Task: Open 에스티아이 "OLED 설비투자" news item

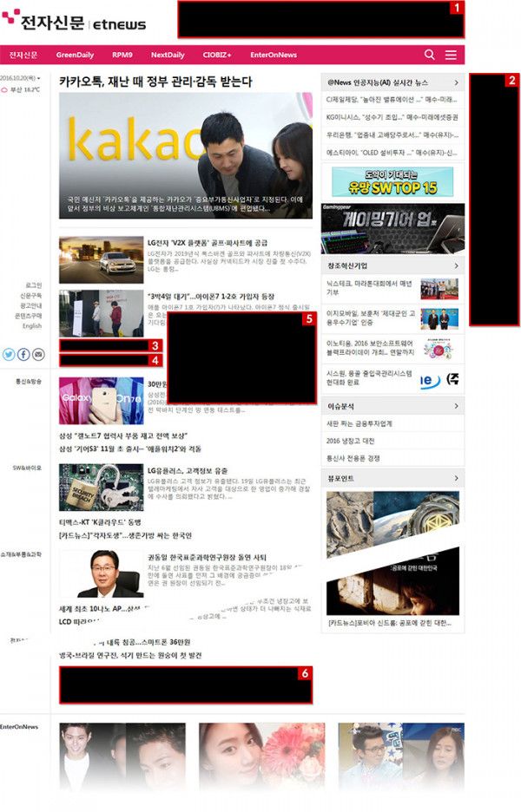Action: (392, 153)
